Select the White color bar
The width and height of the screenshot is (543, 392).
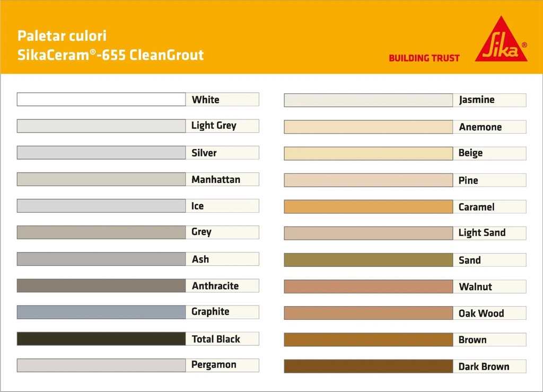(x=101, y=99)
